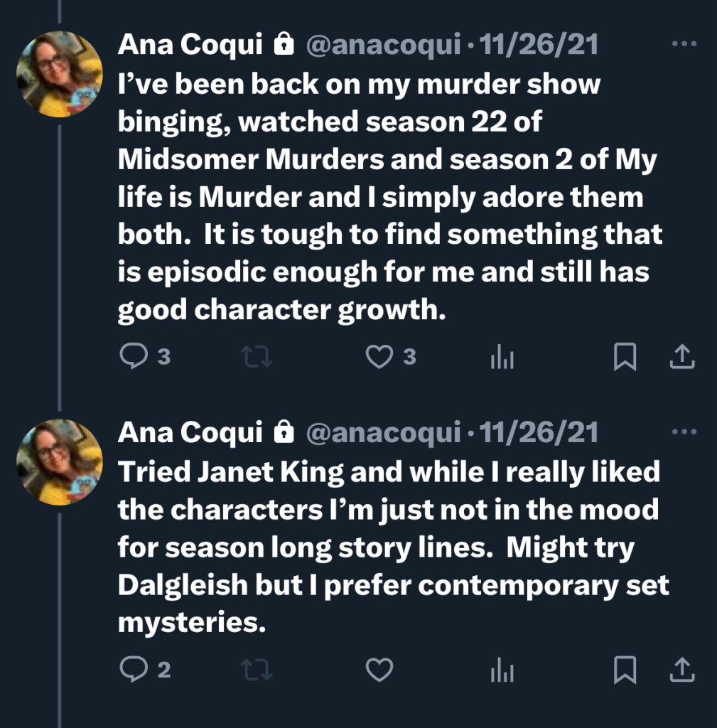Open Ana Coqui's avatar on first tweet

(x=60, y=74)
